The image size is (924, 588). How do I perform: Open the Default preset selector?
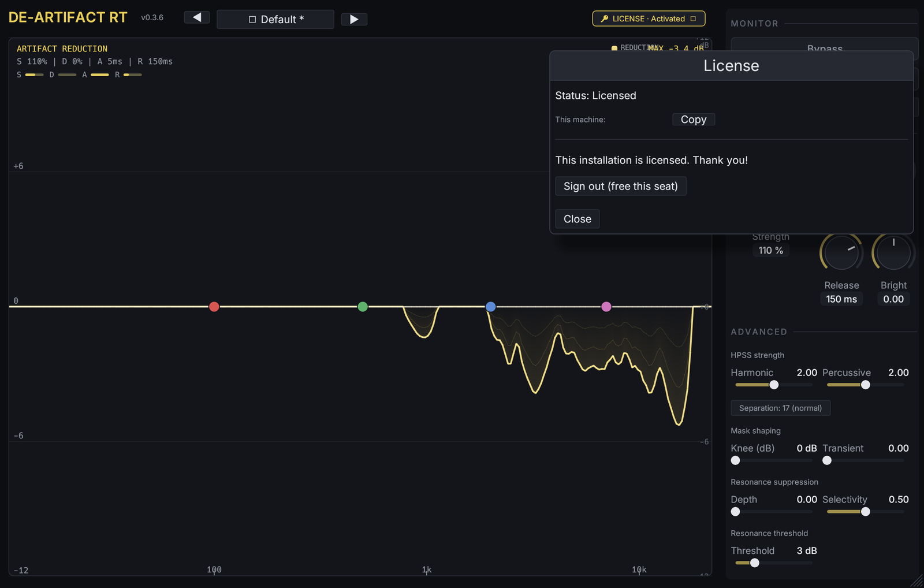(x=275, y=19)
